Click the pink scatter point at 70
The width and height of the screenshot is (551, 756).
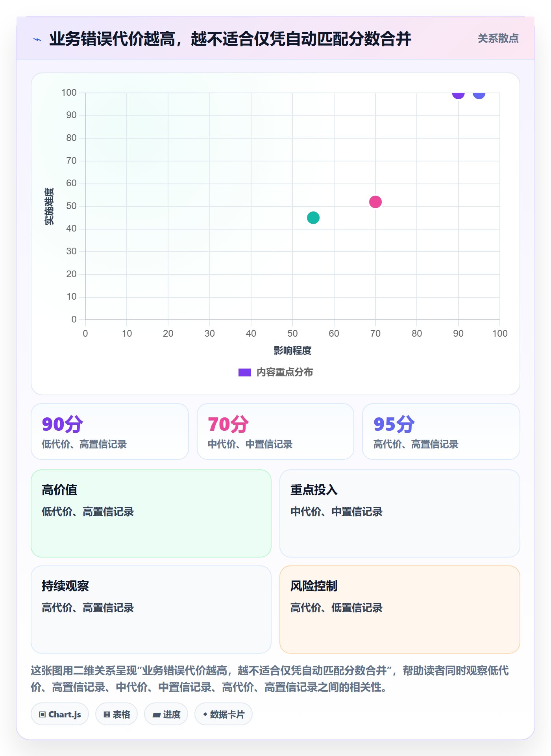(375, 202)
